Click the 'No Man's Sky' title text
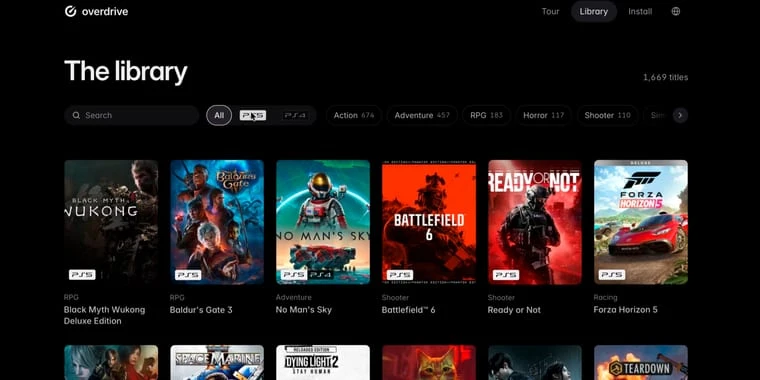The height and width of the screenshot is (380, 760). click(x=304, y=310)
